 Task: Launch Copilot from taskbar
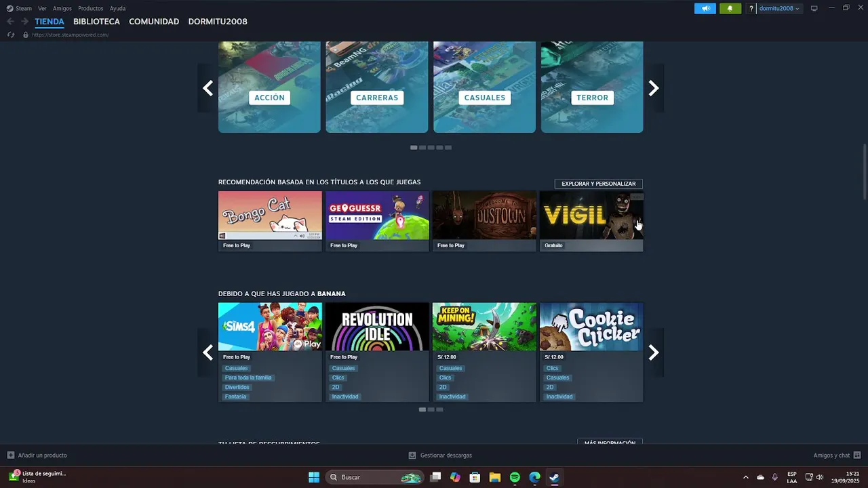455,477
